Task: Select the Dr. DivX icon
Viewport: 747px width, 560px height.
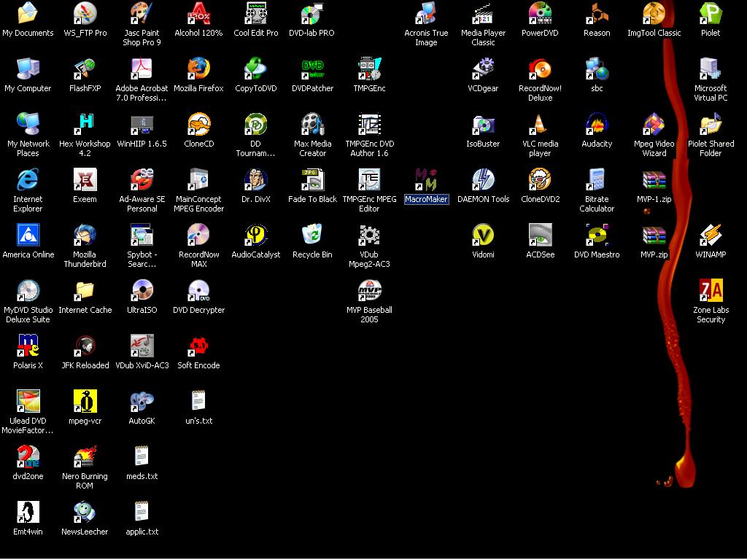Action: [256, 179]
